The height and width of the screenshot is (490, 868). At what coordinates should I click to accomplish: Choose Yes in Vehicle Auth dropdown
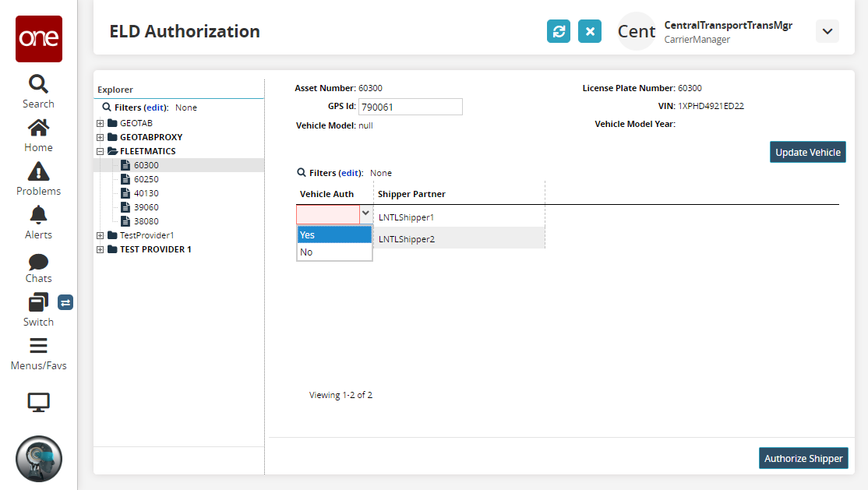334,234
